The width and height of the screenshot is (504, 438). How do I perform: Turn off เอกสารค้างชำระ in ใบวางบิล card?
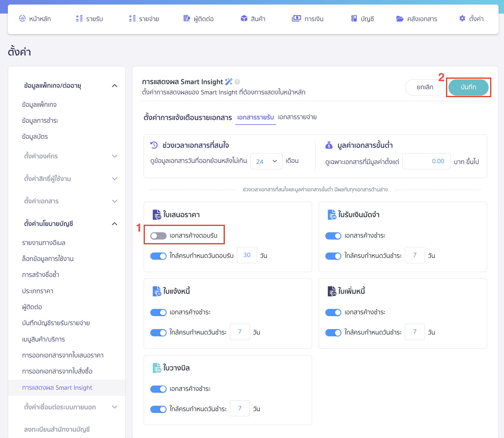click(x=158, y=389)
